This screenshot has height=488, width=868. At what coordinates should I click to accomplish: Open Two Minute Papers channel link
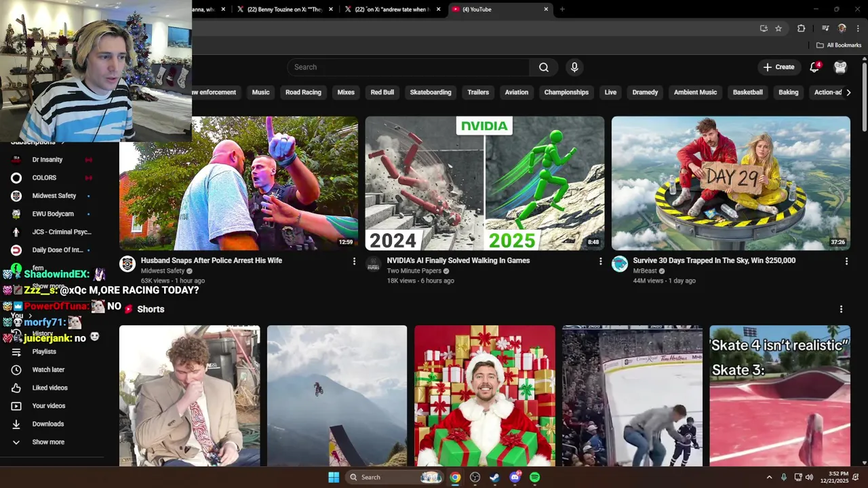click(414, 271)
